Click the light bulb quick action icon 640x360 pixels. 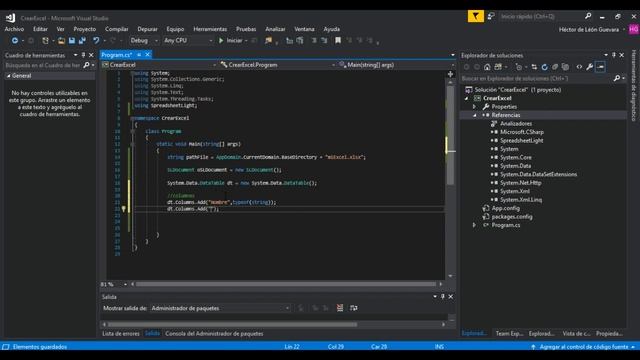(x=124, y=209)
